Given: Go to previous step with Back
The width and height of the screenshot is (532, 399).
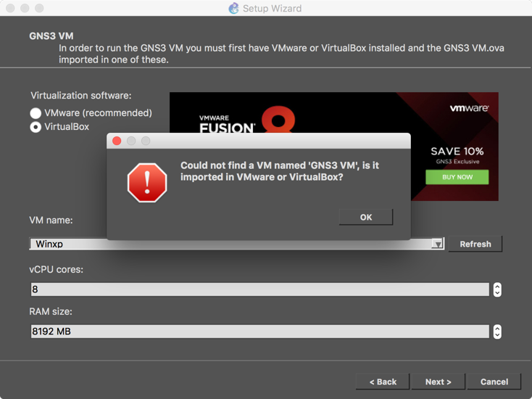Looking at the screenshot, I should [383, 382].
